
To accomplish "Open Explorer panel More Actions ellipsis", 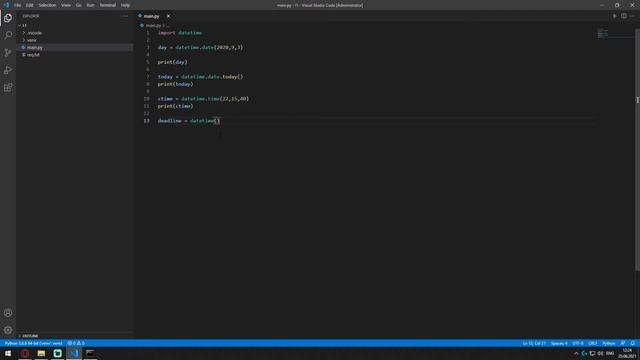I will click(126, 16).
